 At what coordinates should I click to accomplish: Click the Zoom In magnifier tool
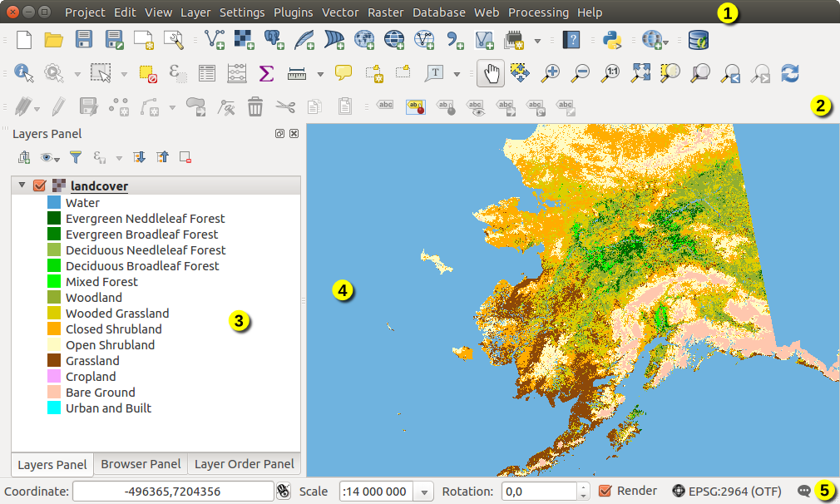pyautogui.click(x=550, y=73)
